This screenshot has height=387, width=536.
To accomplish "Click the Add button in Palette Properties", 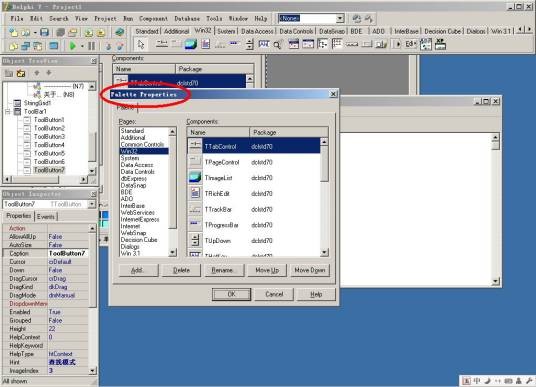I will (x=139, y=270).
